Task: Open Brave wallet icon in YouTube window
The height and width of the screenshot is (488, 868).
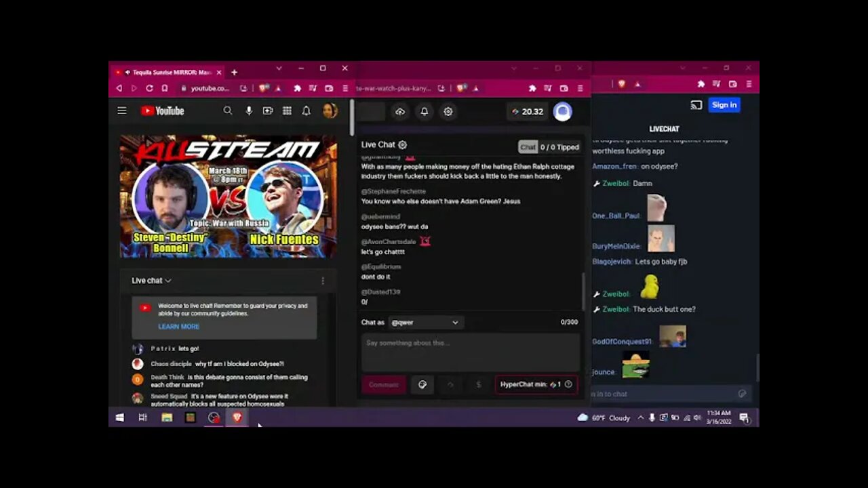Action: point(329,88)
